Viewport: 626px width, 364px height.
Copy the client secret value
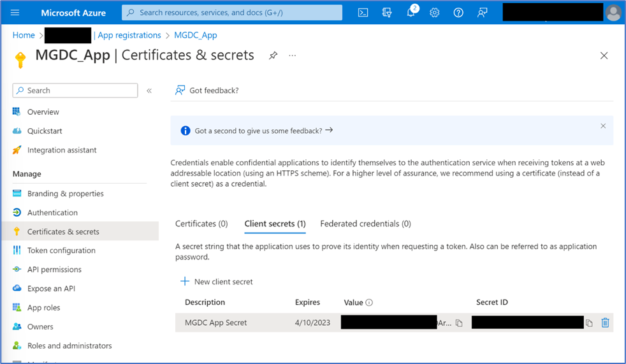[459, 323]
